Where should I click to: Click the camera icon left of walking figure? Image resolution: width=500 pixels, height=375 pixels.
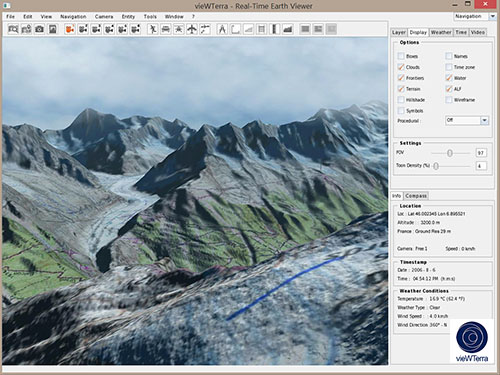(x=135, y=29)
